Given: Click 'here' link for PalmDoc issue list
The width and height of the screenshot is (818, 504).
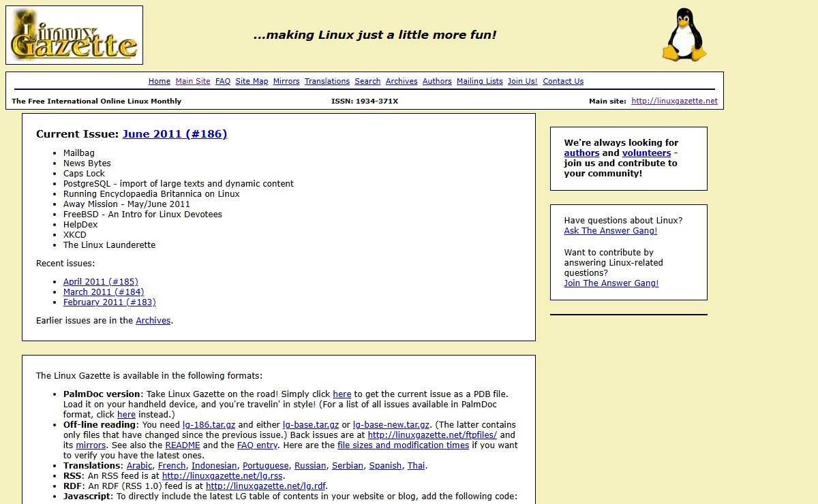Looking at the screenshot, I should tap(126, 415).
